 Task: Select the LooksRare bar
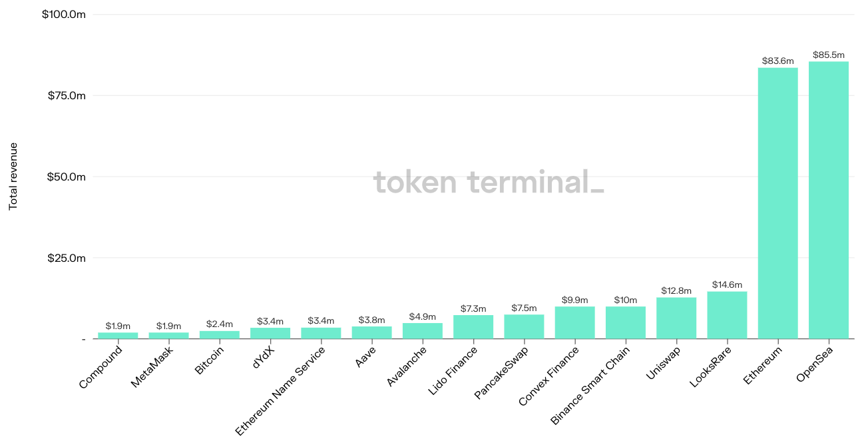(727, 315)
